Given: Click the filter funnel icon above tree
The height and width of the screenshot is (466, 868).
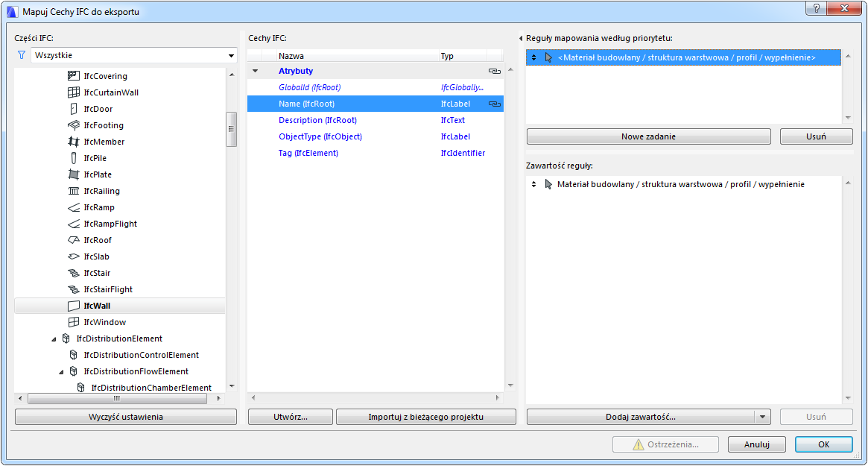Looking at the screenshot, I should pyautogui.click(x=22, y=55).
